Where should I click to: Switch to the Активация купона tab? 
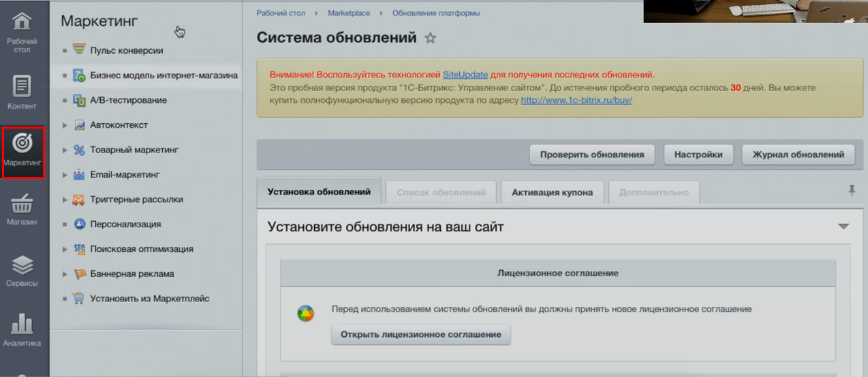[552, 192]
